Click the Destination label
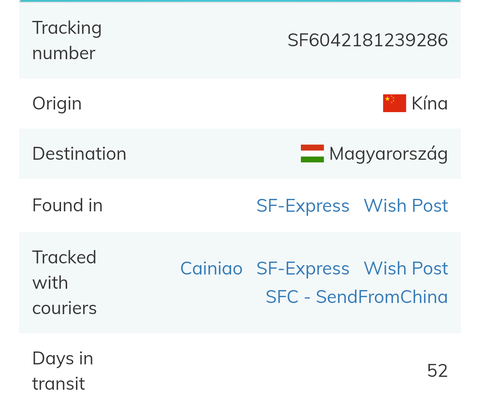Viewport: 480px width, 416px height. pyautogui.click(x=79, y=154)
